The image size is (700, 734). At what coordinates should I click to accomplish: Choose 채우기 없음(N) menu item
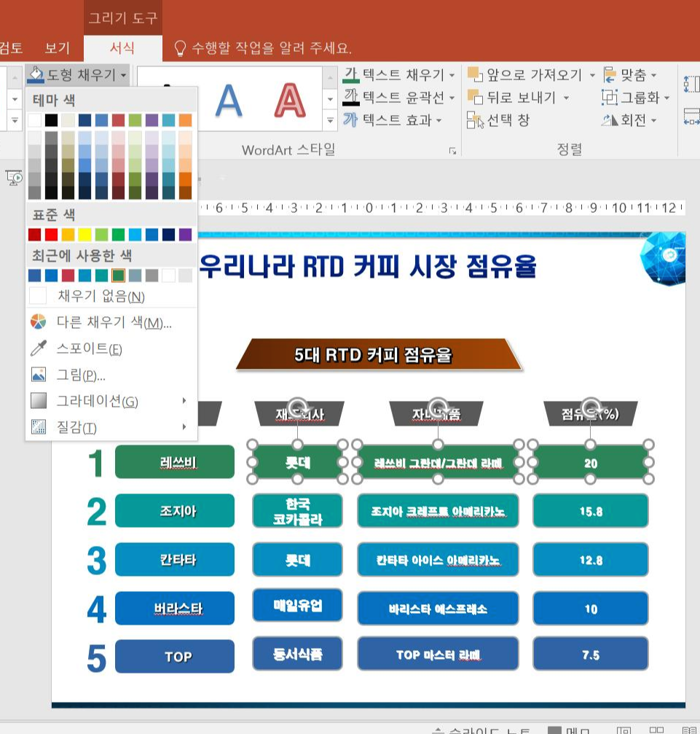tap(111, 296)
